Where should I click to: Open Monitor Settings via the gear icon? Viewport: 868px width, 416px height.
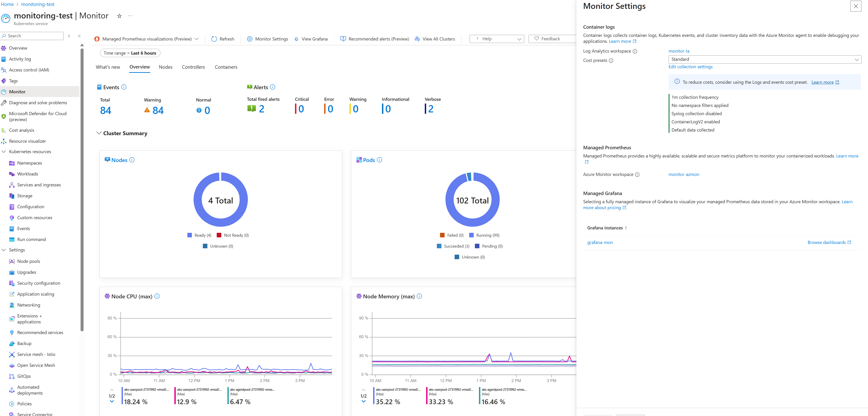[249, 39]
